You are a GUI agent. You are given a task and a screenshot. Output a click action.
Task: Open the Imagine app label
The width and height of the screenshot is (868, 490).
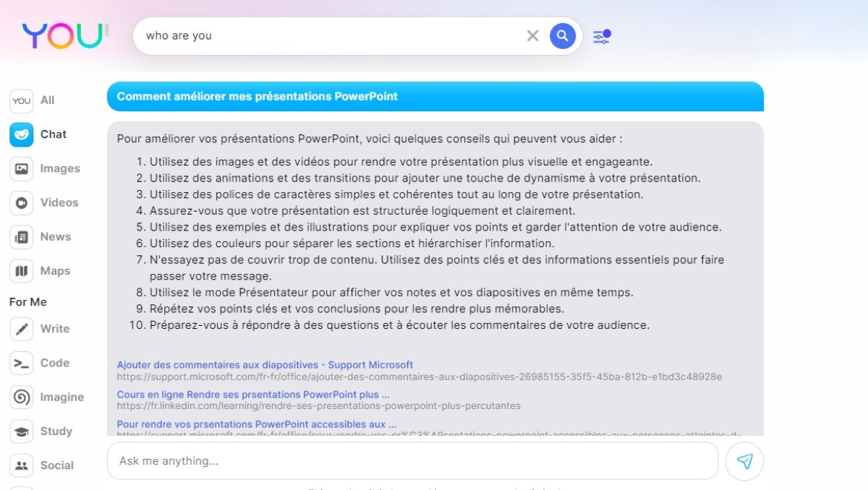click(x=62, y=397)
